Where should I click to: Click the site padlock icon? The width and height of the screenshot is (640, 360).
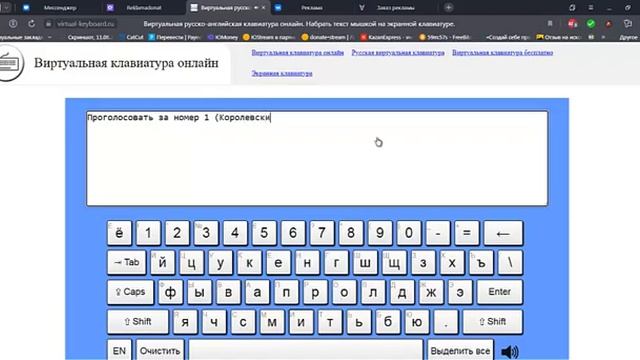[48, 24]
